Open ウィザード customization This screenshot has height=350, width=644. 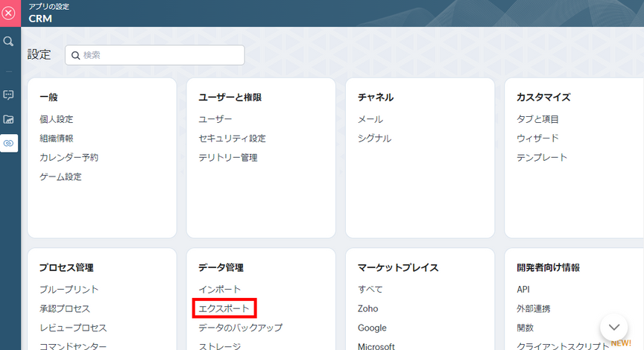tap(537, 139)
